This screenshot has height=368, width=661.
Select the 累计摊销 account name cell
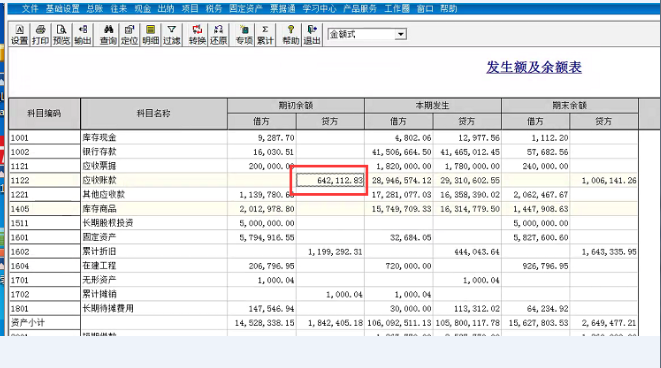tap(153, 294)
